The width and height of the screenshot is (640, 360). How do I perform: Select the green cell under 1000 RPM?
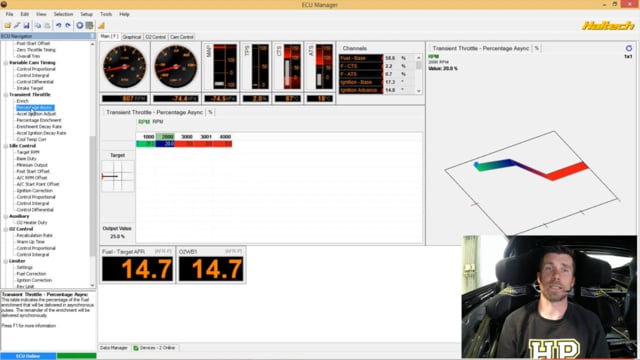click(x=146, y=144)
